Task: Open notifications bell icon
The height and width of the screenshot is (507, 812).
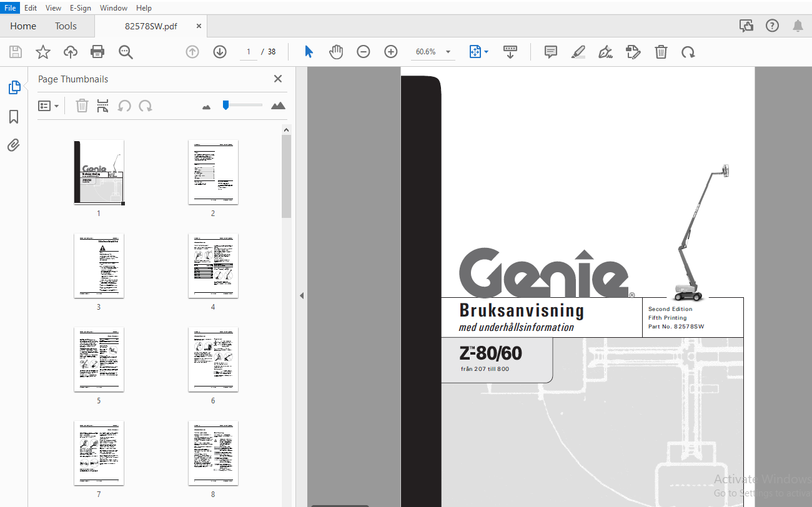Action: point(798,26)
